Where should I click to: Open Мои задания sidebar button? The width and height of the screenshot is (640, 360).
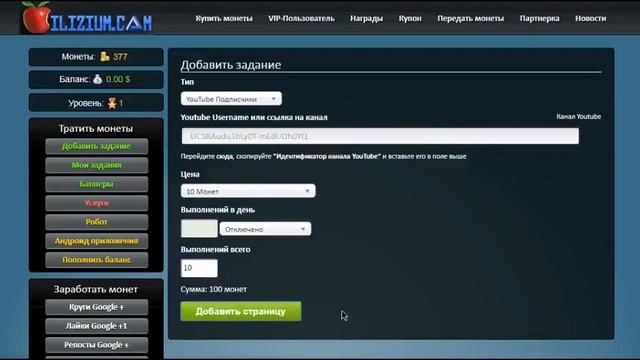(x=97, y=165)
